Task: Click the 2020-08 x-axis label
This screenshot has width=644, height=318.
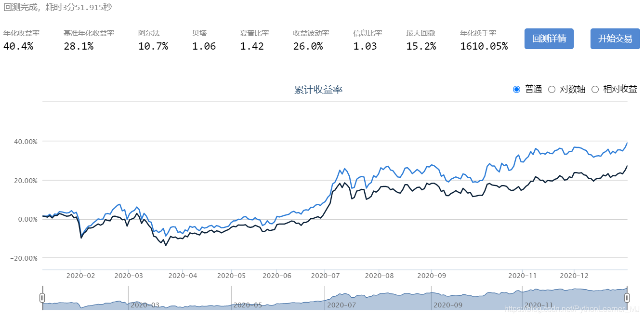Action: click(379, 276)
